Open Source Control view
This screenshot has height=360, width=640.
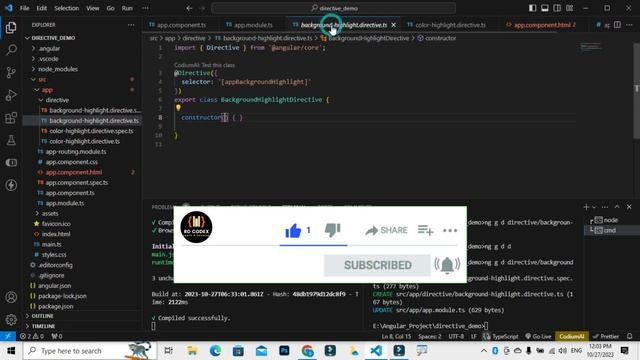click(11, 72)
